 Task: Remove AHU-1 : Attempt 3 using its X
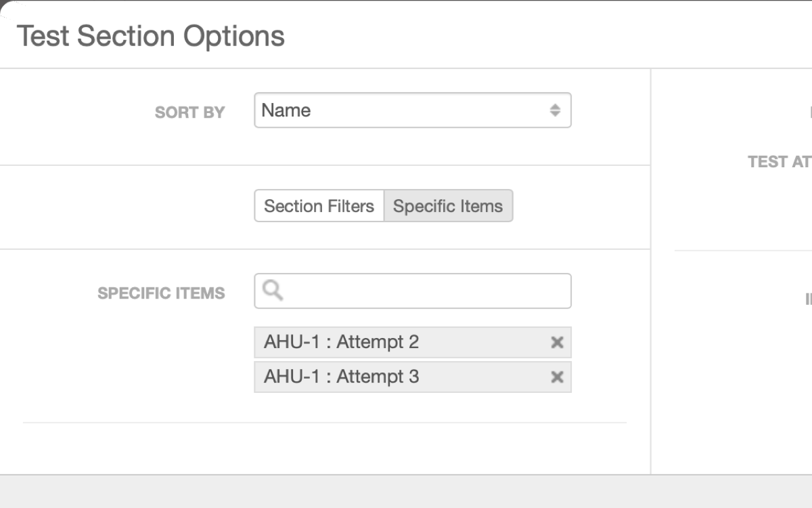coord(557,377)
